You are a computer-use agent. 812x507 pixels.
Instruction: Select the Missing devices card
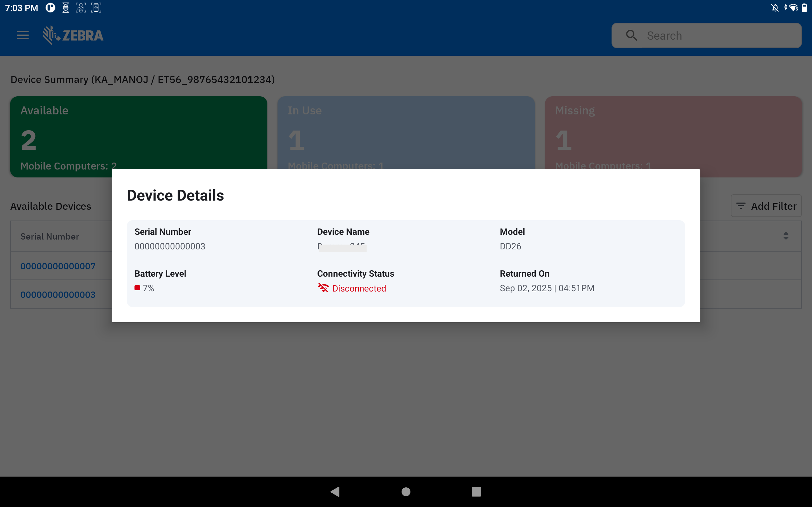[x=673, y=134]
